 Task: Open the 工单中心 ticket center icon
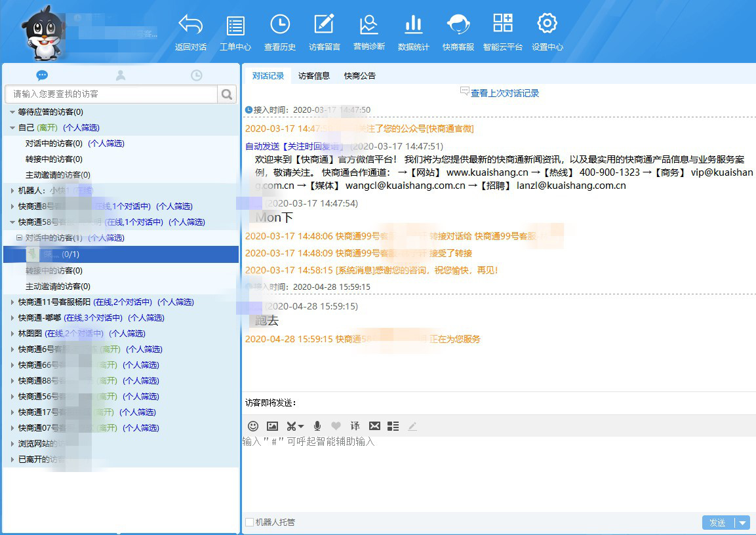pos(235,26)
